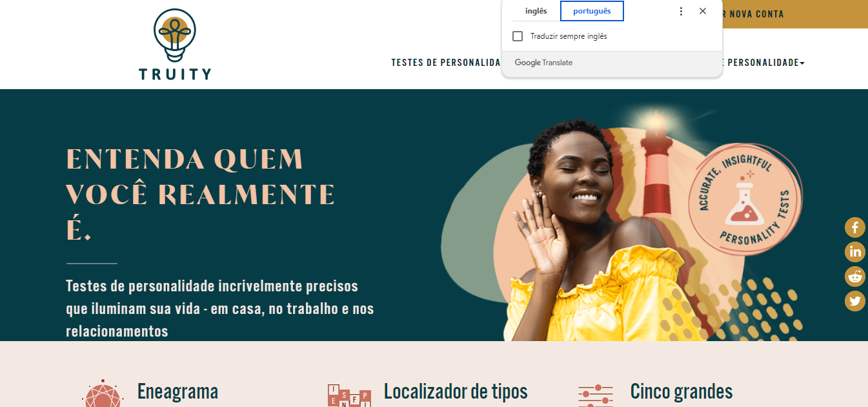Share page via Reddit icon
The height and width of the screenshot is (407, 868).
tap(855, 276)
